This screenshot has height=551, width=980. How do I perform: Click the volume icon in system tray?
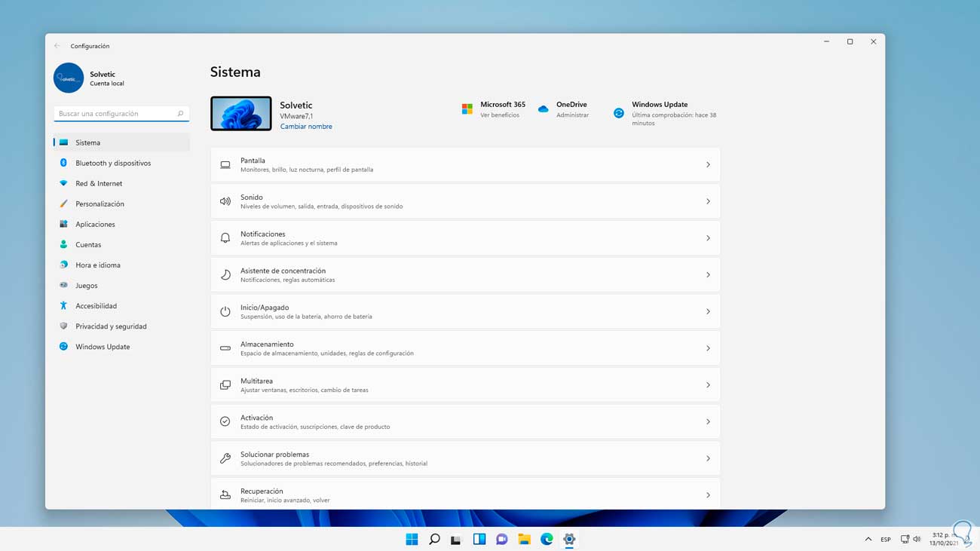click(x=917, y=539)
